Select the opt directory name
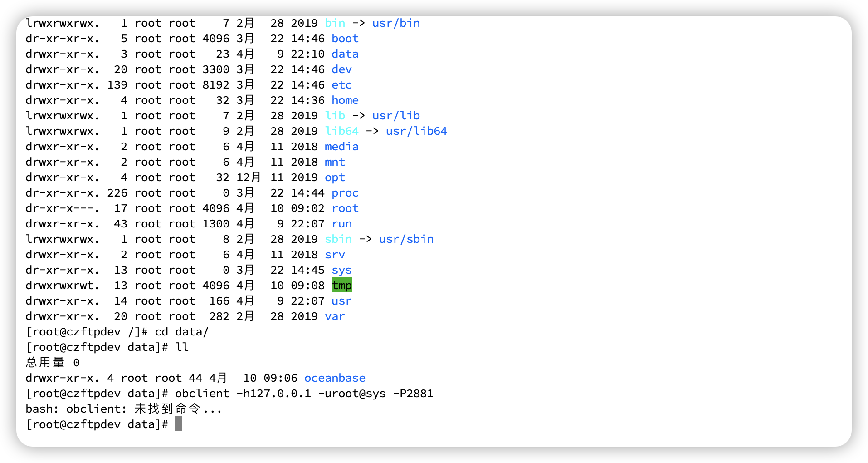Image resolution: width=868 pixels, height=463 pixels. tap(335, 177)
